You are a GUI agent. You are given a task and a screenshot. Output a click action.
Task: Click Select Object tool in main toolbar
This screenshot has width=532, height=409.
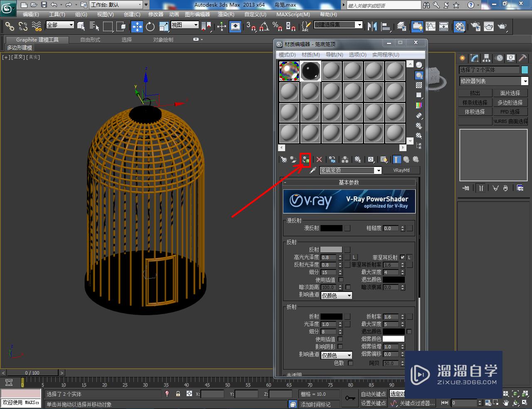(x=81, y=27)
